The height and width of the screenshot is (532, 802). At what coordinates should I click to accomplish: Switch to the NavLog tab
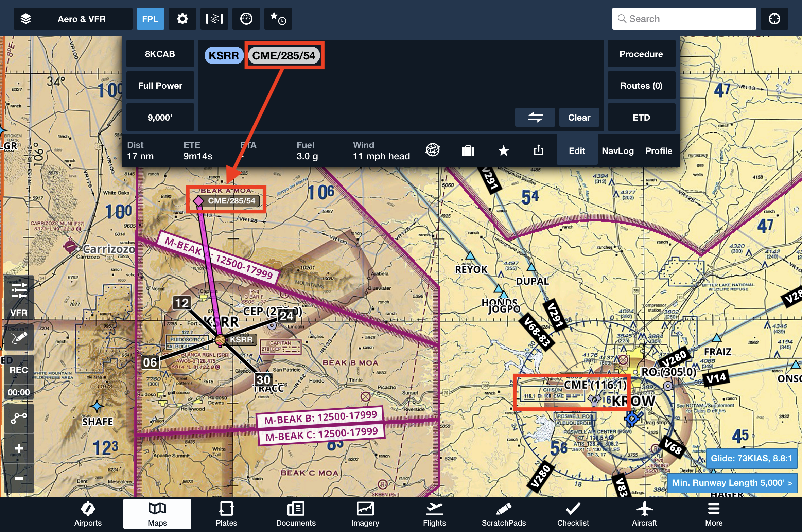coord(617,151)
